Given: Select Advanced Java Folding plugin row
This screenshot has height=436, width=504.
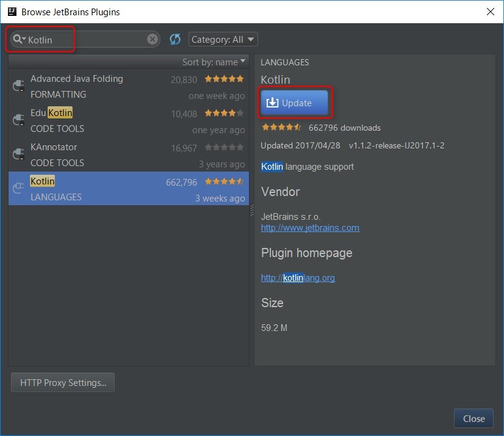Looking at the screenshot, I should tap(129, 87).
